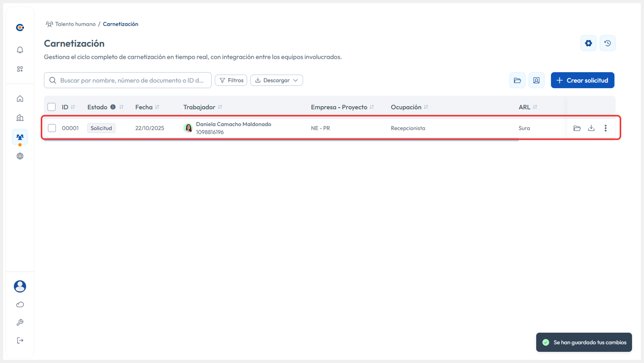Open the folder icon on Daniela's row

tap(577, 128)
